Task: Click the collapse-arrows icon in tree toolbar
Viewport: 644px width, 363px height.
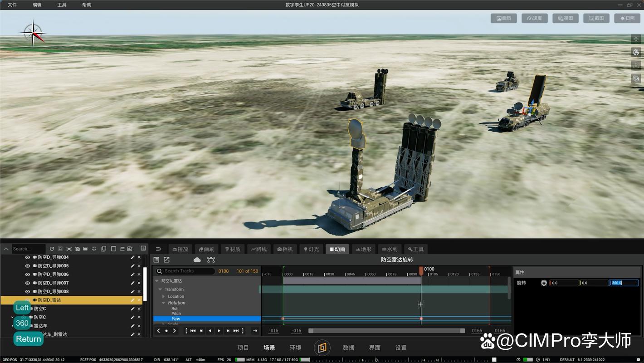Action: coord(94,249)
